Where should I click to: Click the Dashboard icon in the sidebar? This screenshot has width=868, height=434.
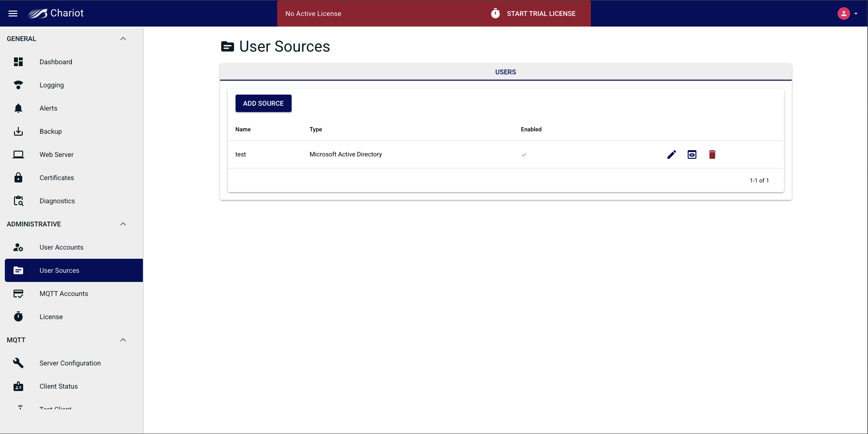[18, 62]
